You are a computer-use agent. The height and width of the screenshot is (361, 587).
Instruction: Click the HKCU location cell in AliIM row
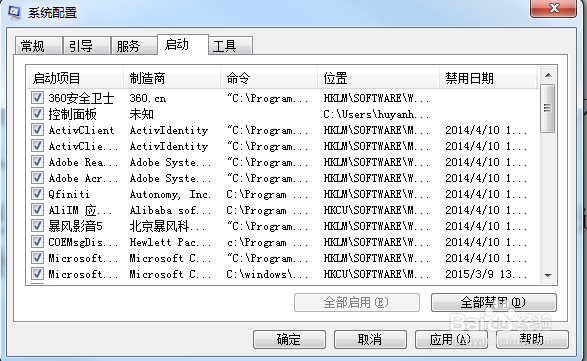376,210
